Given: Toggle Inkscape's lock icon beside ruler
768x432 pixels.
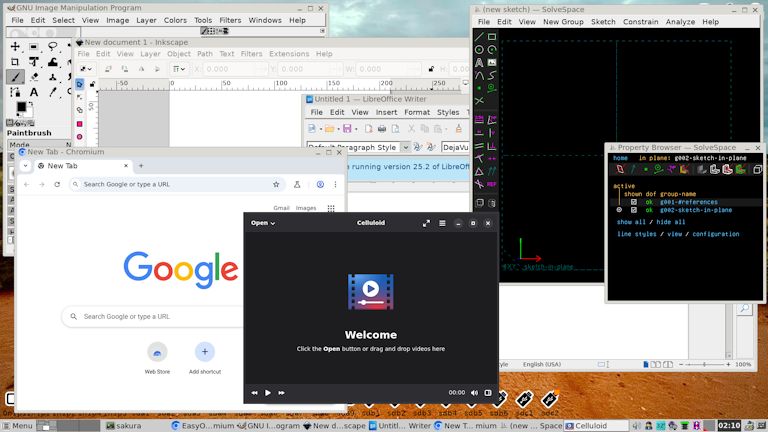Looking at the screenshot, I should 92,84.
